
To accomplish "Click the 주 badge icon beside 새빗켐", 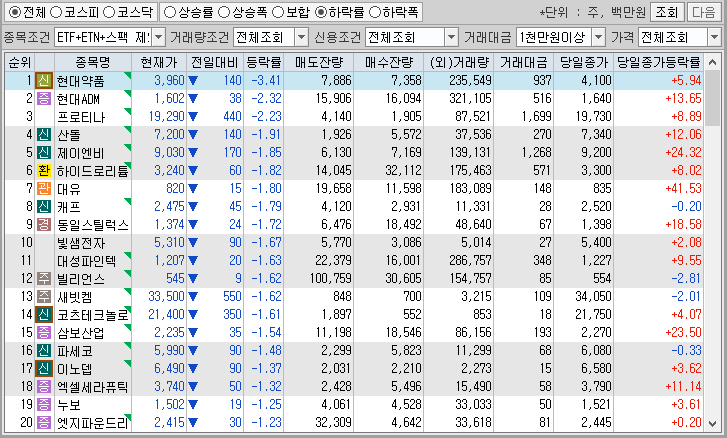I will pos(44,297).
